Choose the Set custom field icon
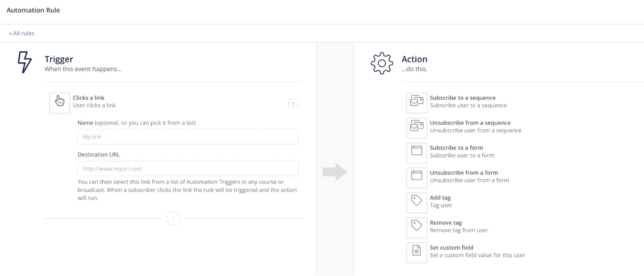Screen dimensions: 644x276 coord(416,251)
